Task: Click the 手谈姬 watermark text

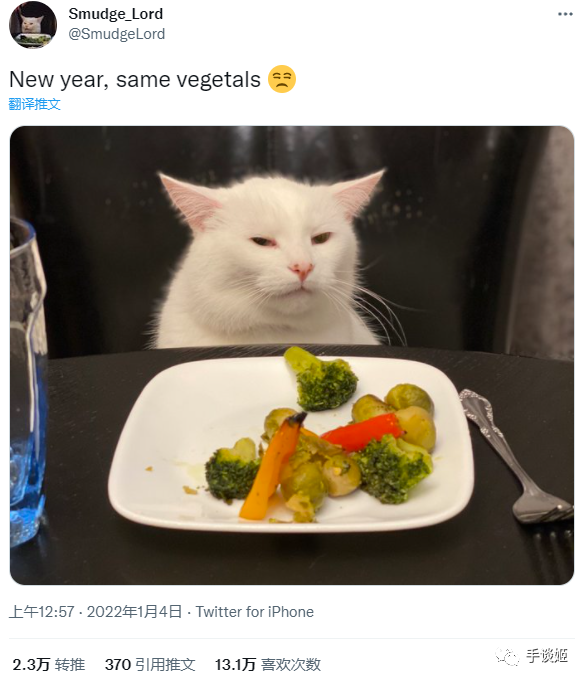Action: tap(547, 655)
